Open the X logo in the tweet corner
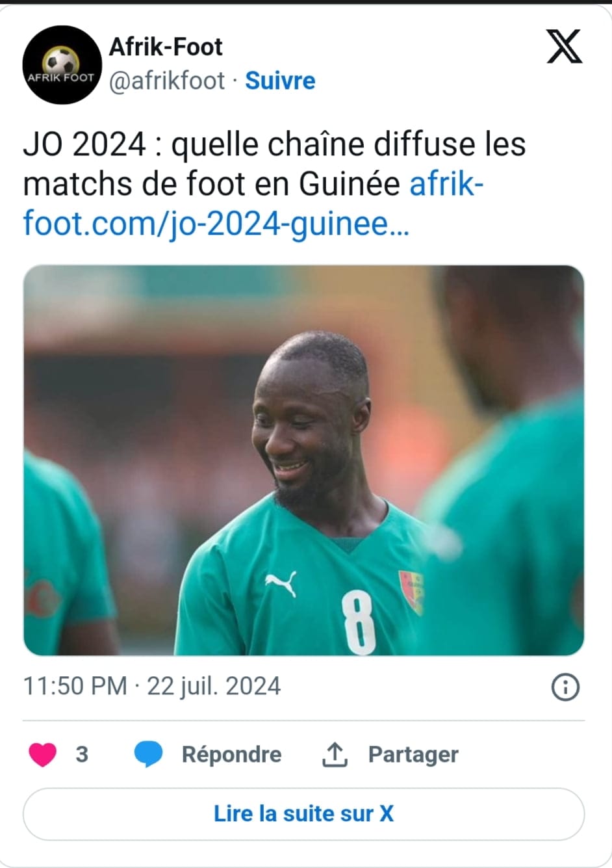Image resolution: width=612 pixels, height=868 pixels. [x=564, y=47]
